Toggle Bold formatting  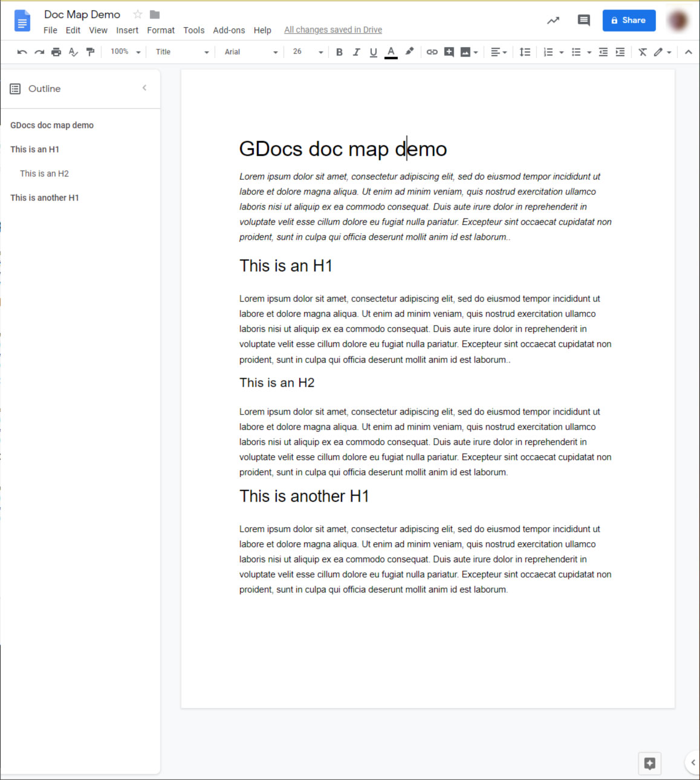point(339,52)
